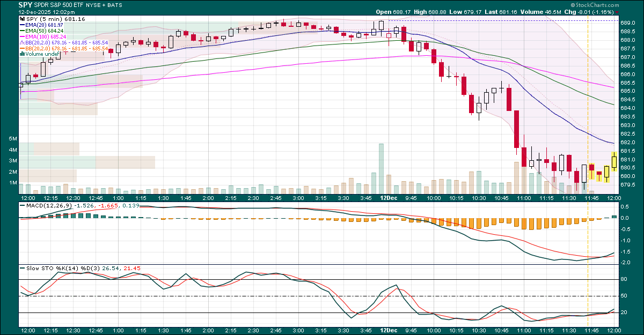Click the 682.0 price axis label
644x335 pixels.
pos(628,143)
